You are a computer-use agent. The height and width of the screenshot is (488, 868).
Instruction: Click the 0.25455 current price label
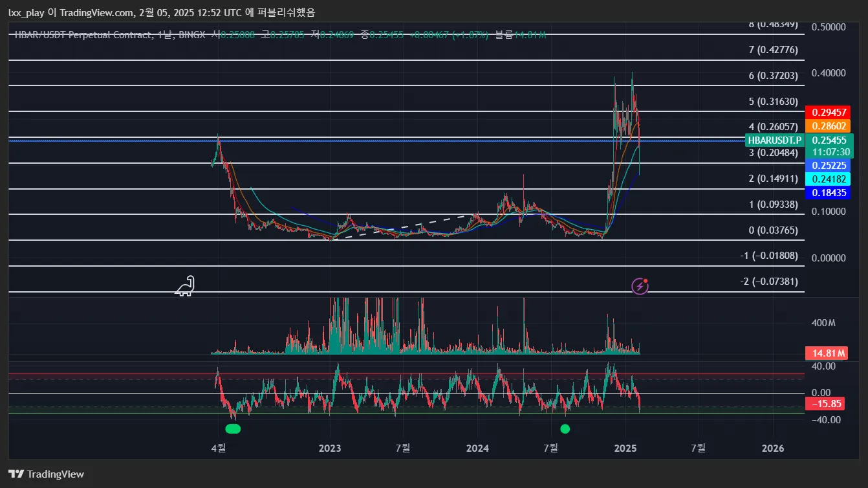coord(829,140)
